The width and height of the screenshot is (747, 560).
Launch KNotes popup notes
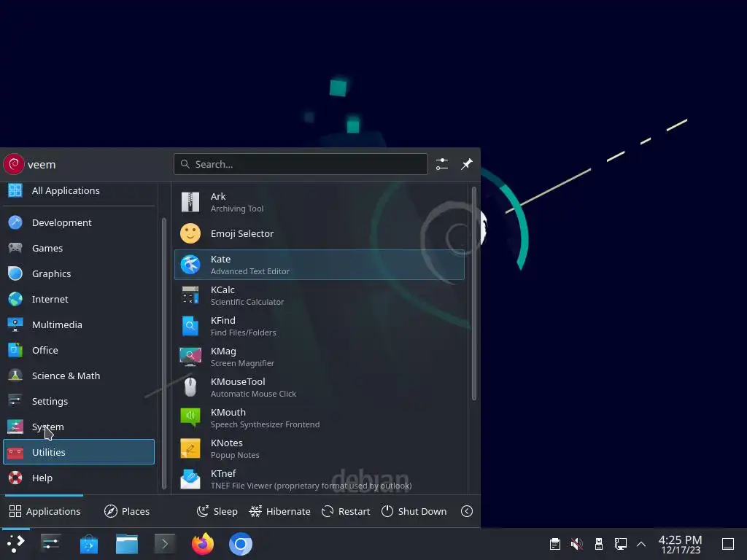(320, 448)
